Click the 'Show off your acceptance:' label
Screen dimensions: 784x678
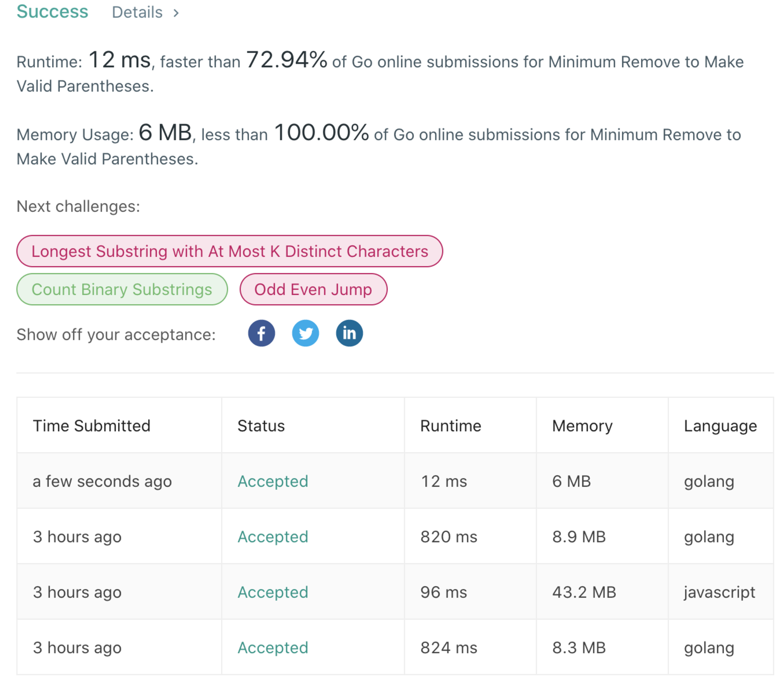116,334
